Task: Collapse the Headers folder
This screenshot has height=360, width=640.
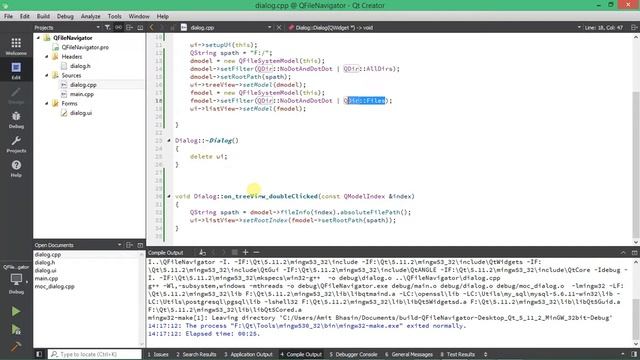Action: point(47,56)
